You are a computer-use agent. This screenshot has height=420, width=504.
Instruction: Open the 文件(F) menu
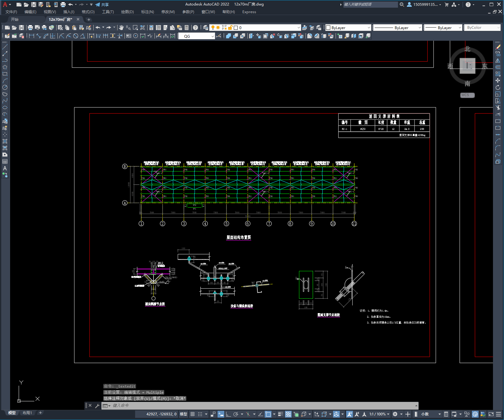pyautogui.click(x=11, y=12)
